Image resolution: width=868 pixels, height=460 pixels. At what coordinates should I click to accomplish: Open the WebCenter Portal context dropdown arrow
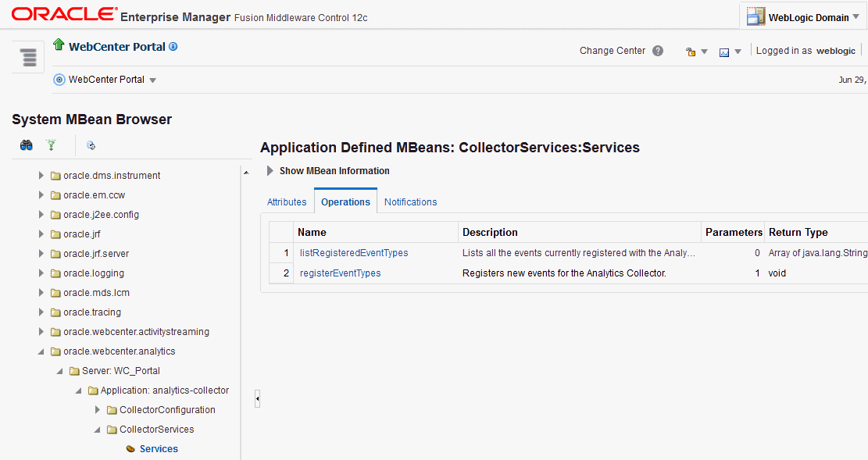(x=153, y=79)
